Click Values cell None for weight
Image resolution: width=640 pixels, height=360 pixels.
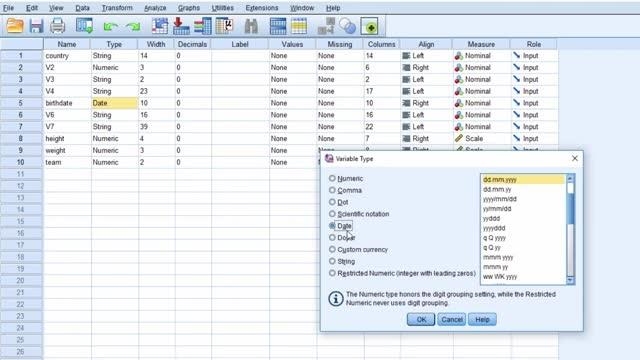pos(292,151)
